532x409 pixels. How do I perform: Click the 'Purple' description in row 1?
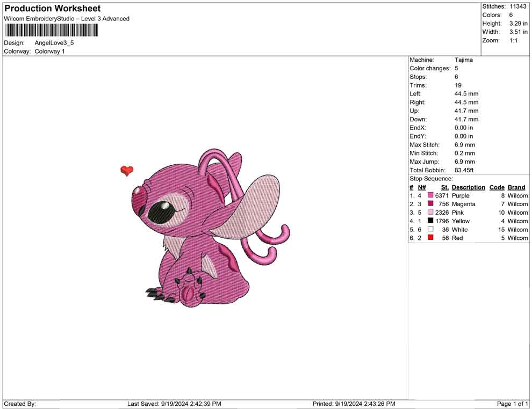point(461,195)
